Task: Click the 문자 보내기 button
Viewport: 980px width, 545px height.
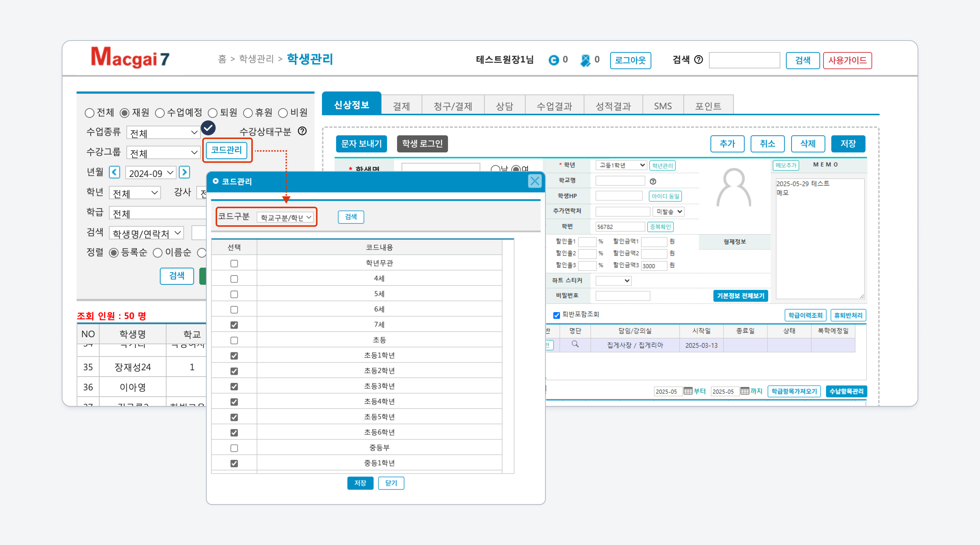Action: coord(361,144)
